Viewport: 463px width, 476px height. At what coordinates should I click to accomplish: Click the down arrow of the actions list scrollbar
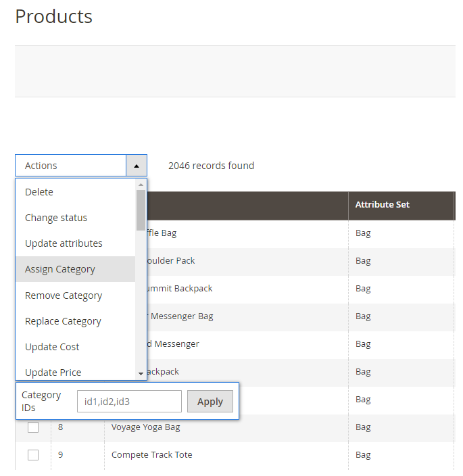(x=141, y=373)
